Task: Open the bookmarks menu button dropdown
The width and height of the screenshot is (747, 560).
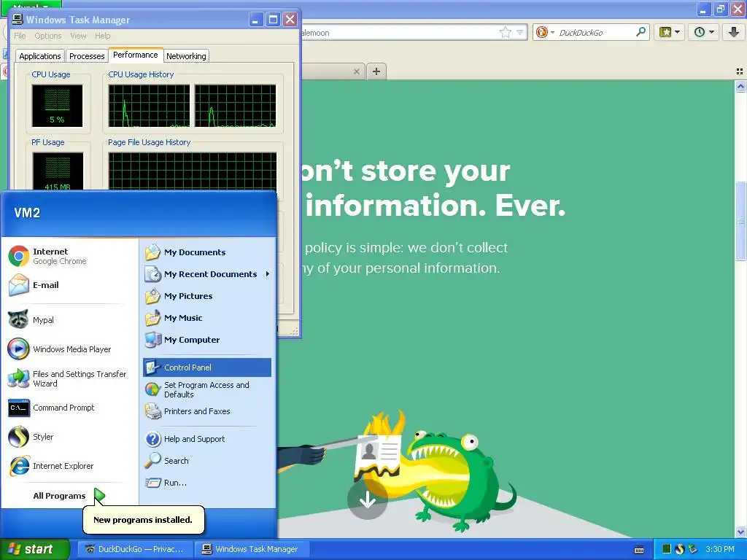Action: [x=670, y=32]
